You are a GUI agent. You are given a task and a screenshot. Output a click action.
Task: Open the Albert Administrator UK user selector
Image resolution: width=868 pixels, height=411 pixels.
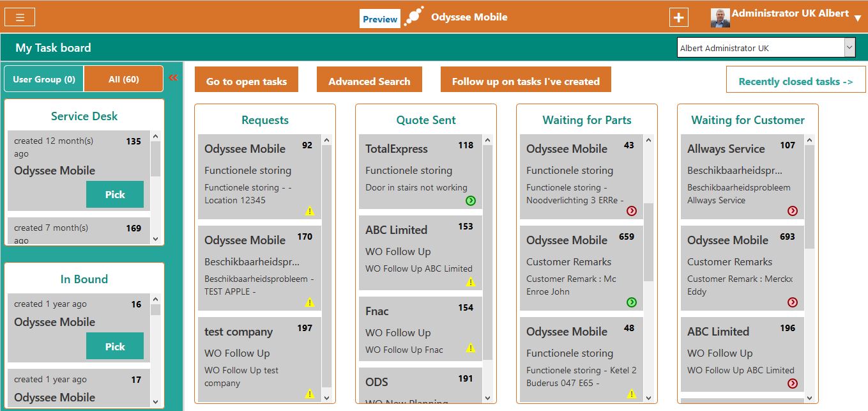(766, 48)
